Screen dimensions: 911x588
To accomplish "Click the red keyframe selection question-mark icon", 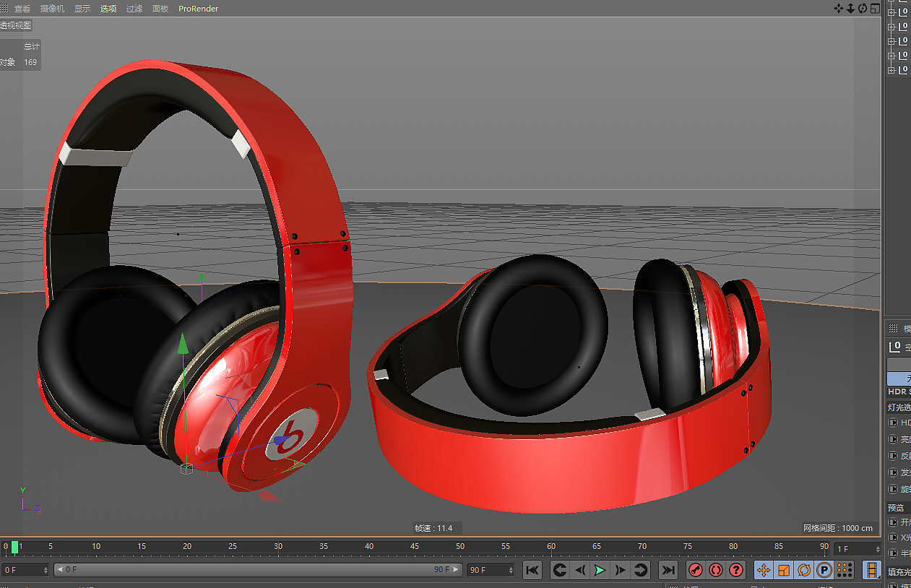I will [736, 570].
